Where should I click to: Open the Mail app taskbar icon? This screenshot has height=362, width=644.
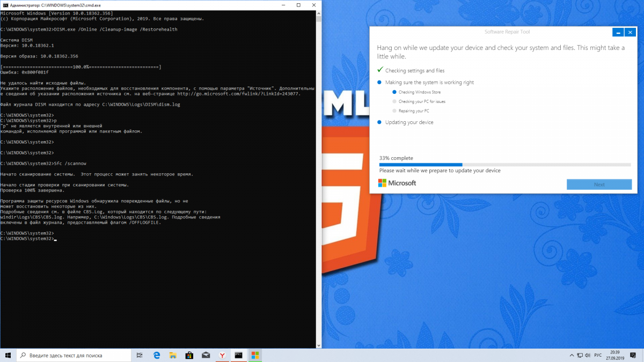click(206, 355)
